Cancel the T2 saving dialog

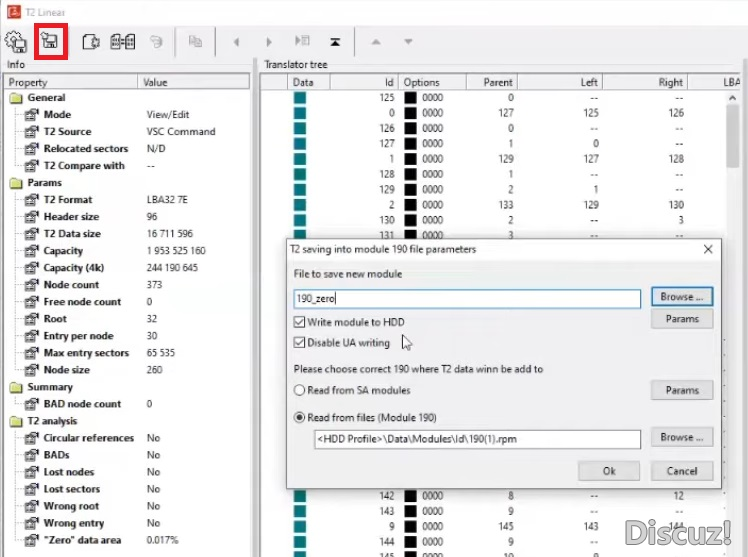(682, 471)
